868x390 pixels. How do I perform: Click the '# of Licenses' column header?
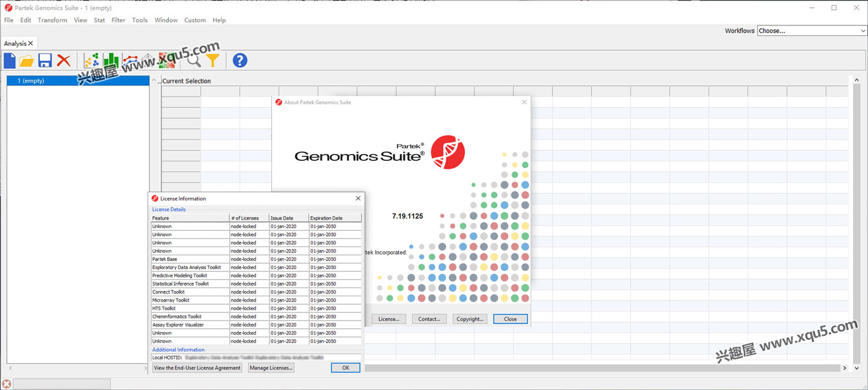pyautogui.click(x=249, y=218)
